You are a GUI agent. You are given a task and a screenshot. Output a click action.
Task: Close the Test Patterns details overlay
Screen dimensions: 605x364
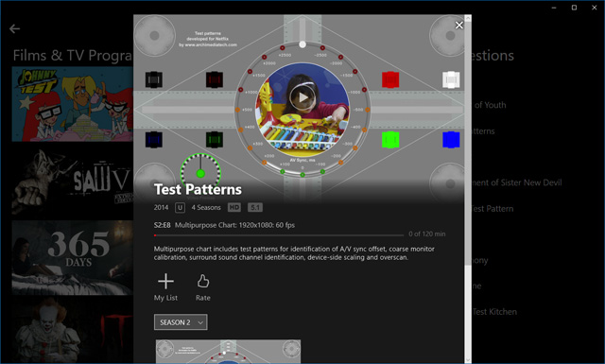point(459,26)
